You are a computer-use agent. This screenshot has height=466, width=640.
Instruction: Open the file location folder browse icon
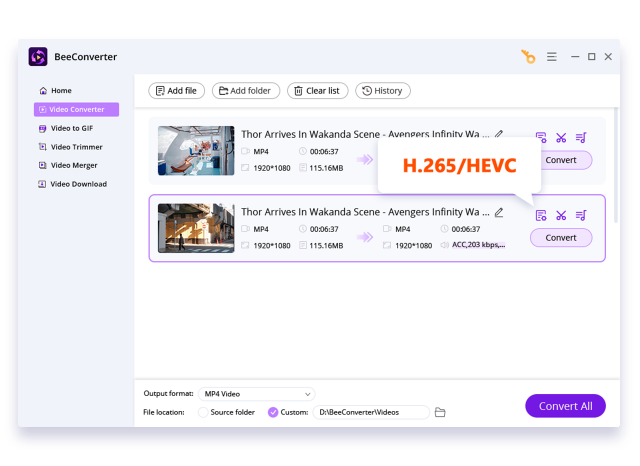(x=440, y=412)
